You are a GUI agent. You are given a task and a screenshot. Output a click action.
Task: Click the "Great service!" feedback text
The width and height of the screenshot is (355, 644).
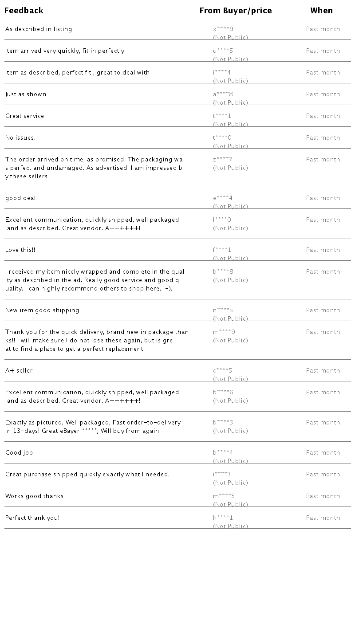(26, 116)
